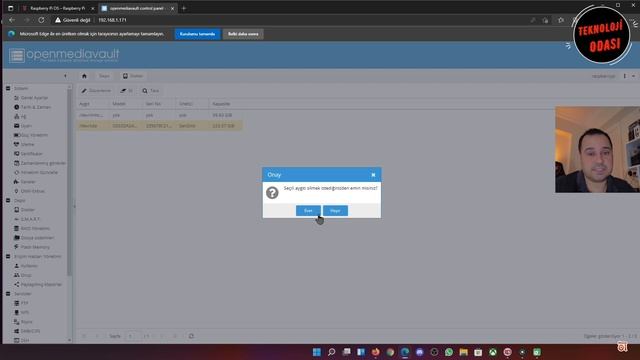This screenshot has width=640, height=360.
Task: Open Rsync service in sidebar
Action: [x=23, y=322]
